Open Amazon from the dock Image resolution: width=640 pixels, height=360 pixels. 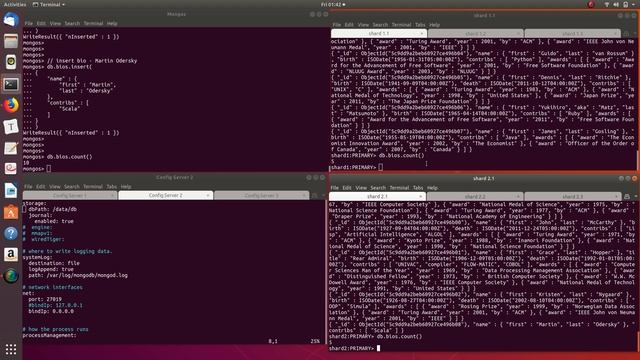pos(11,255)
